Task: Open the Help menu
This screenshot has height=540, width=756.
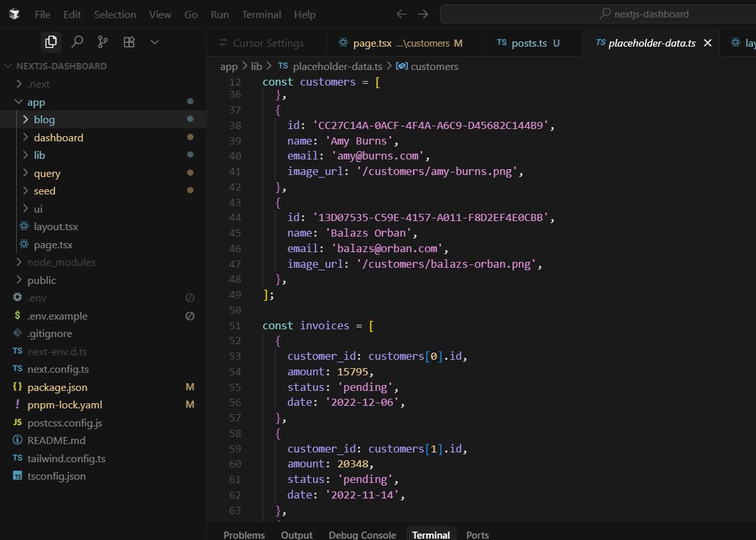Action: (x=304, y=14)
